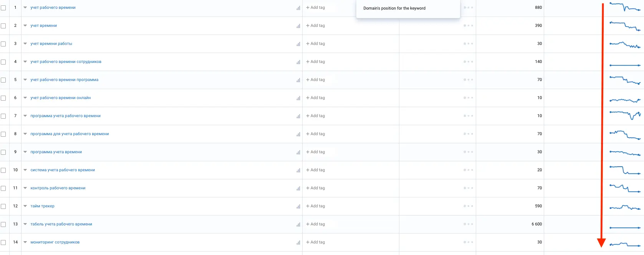Select volume value 590

[538, 206]
